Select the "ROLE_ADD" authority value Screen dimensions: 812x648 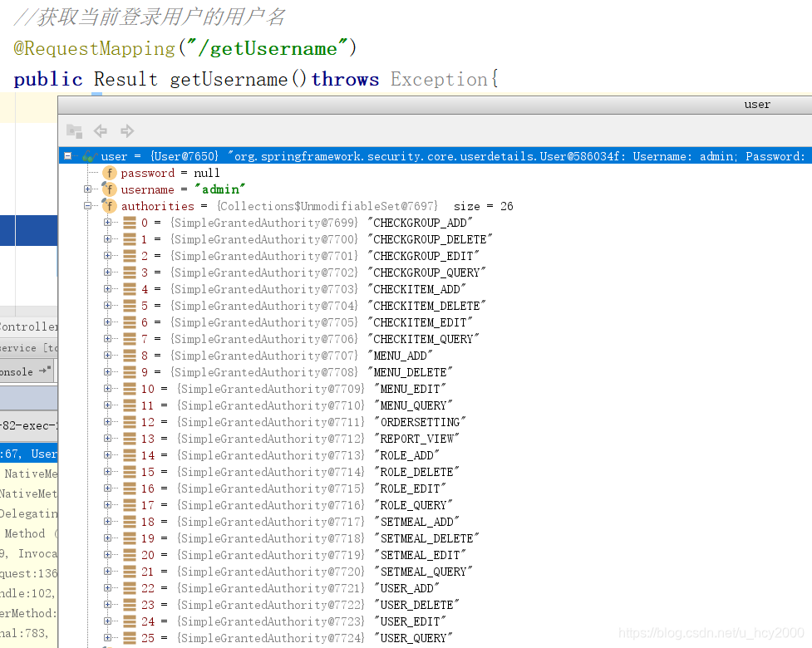[x=406, y=455]
